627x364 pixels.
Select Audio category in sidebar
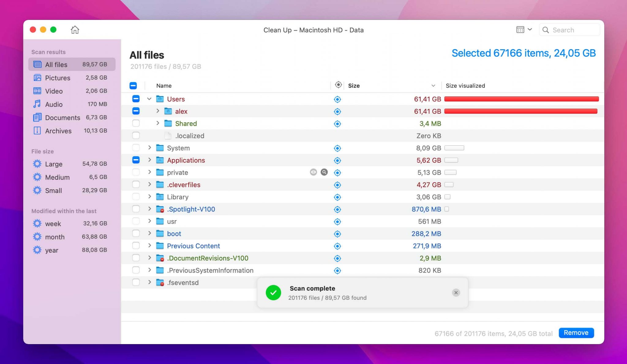(x=72, y=104)
